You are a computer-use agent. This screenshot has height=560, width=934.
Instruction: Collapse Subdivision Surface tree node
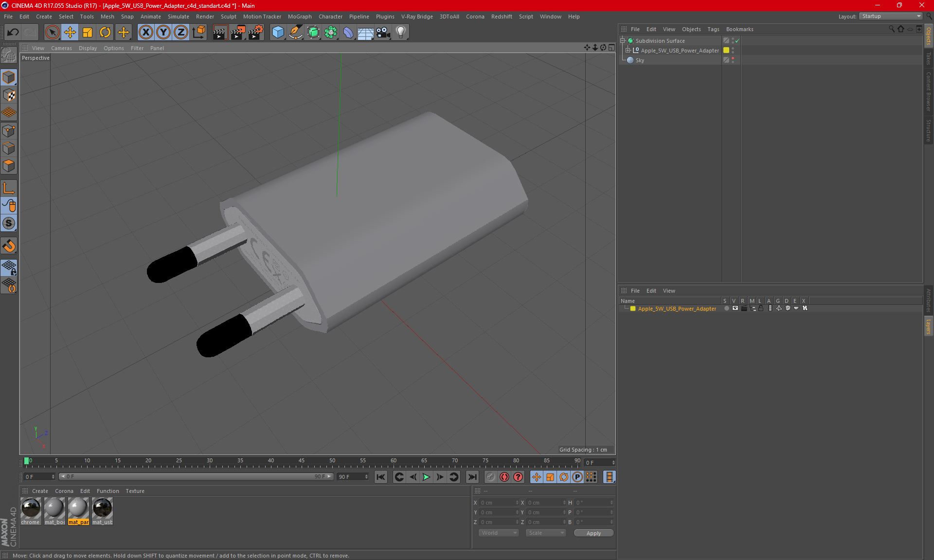(622, 40)
